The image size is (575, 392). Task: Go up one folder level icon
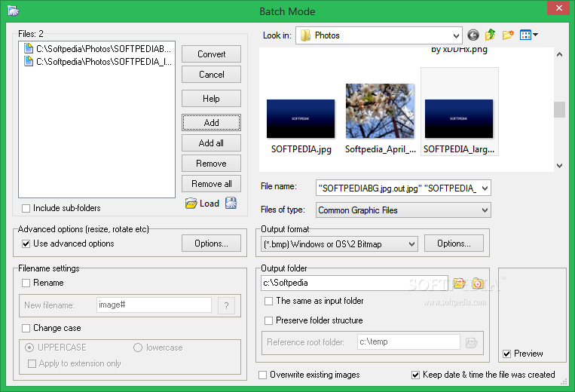coord(491,35)
